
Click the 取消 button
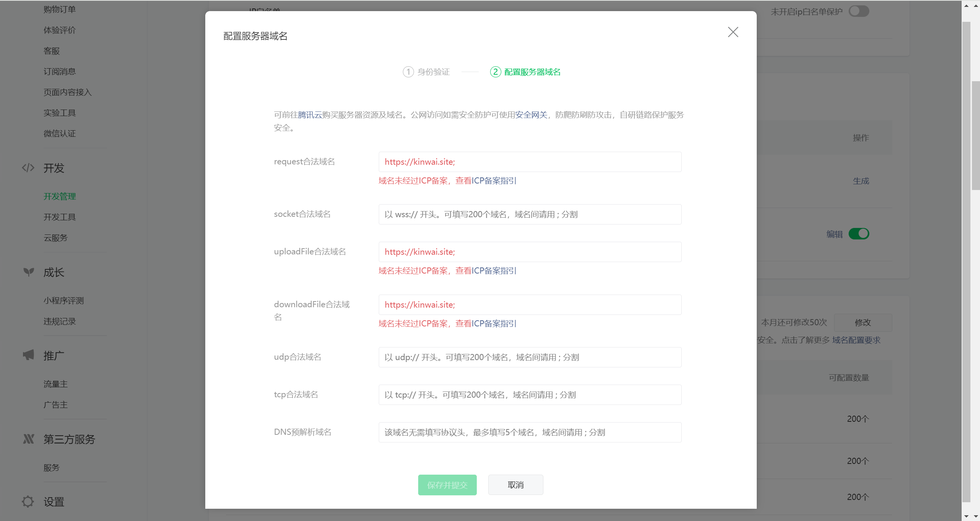515,485
